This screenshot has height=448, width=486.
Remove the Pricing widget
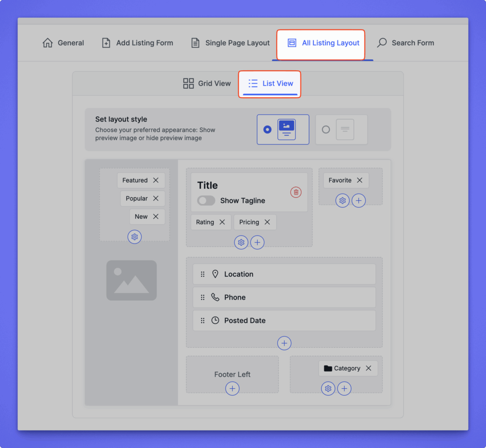pyautogui.click(x=267, y=222)
